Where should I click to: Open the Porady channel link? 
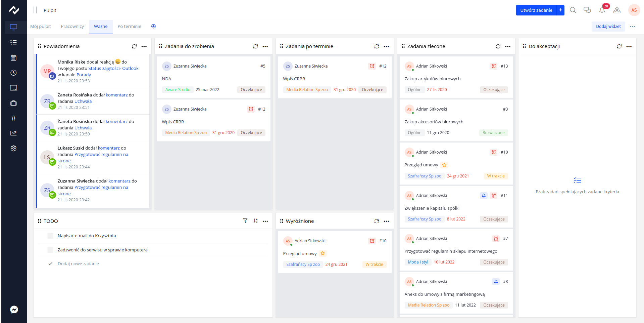84,75
